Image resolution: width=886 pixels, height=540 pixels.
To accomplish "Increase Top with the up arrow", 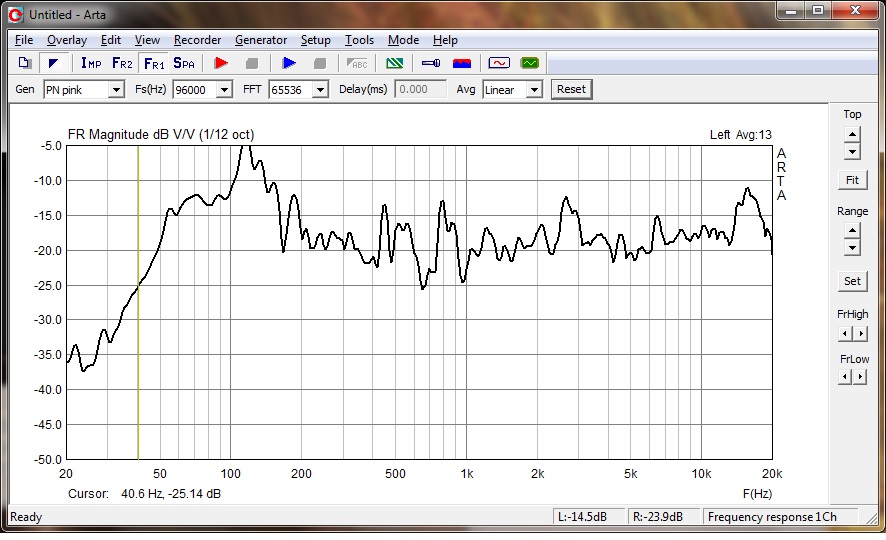I will click(852, 134).
